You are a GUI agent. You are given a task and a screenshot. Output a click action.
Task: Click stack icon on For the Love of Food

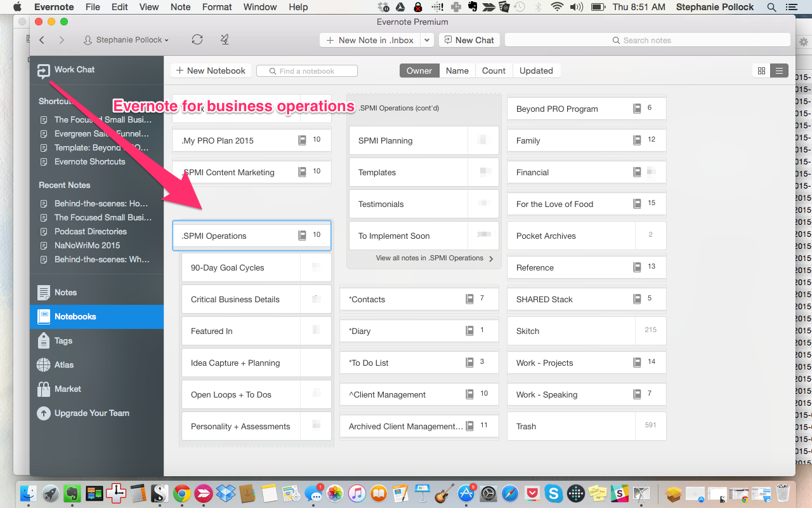pos(638,204)
